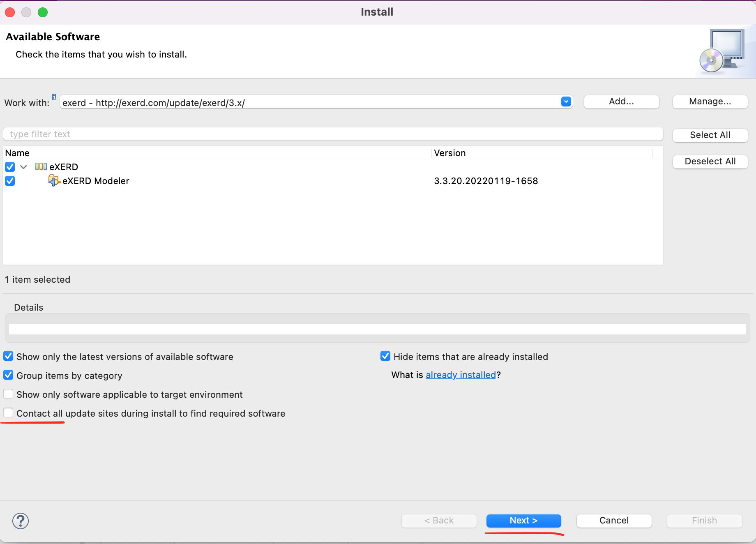Click the Version column header
The width and height of the screenshot is (756, 544).
(x=542, y=153)
